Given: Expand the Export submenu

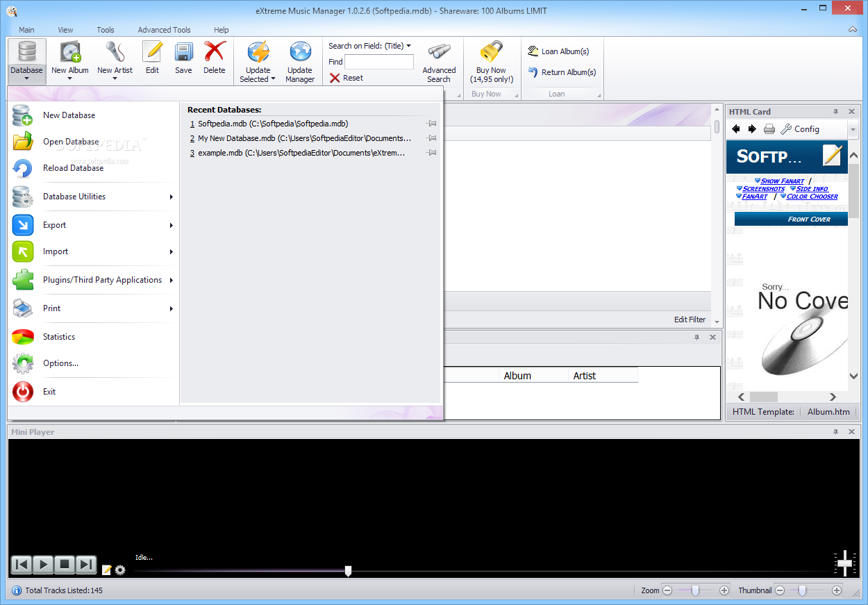Looking at the screenshot, I should [171, 225].
